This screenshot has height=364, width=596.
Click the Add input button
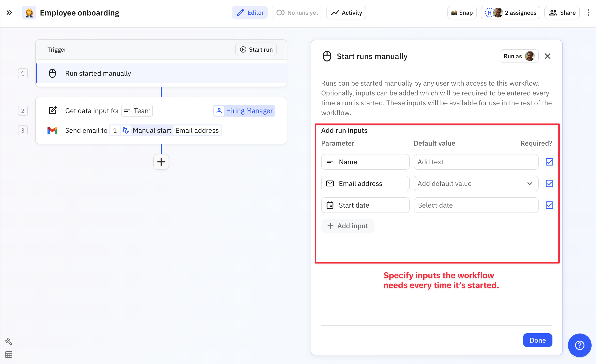click(348, 226)
